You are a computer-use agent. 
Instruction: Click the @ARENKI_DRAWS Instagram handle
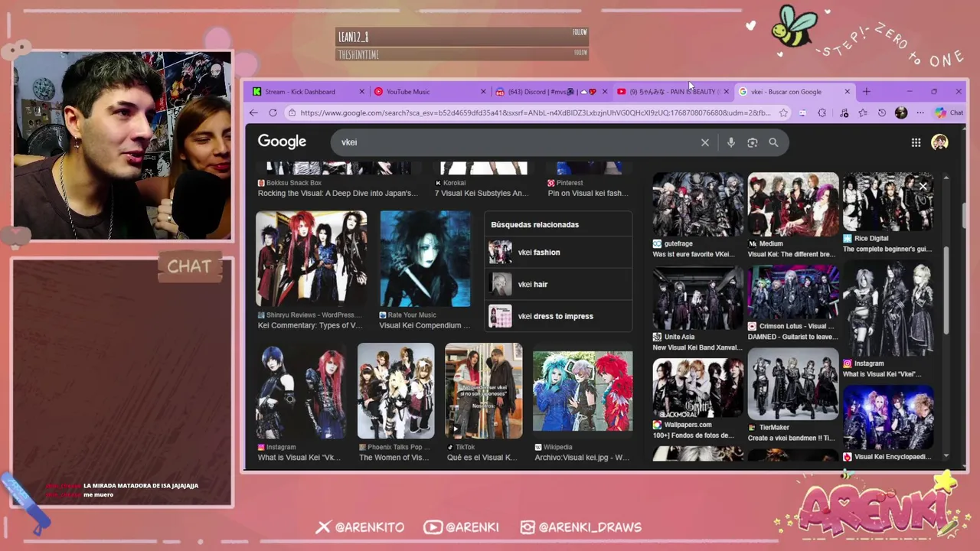pos(590,527)
